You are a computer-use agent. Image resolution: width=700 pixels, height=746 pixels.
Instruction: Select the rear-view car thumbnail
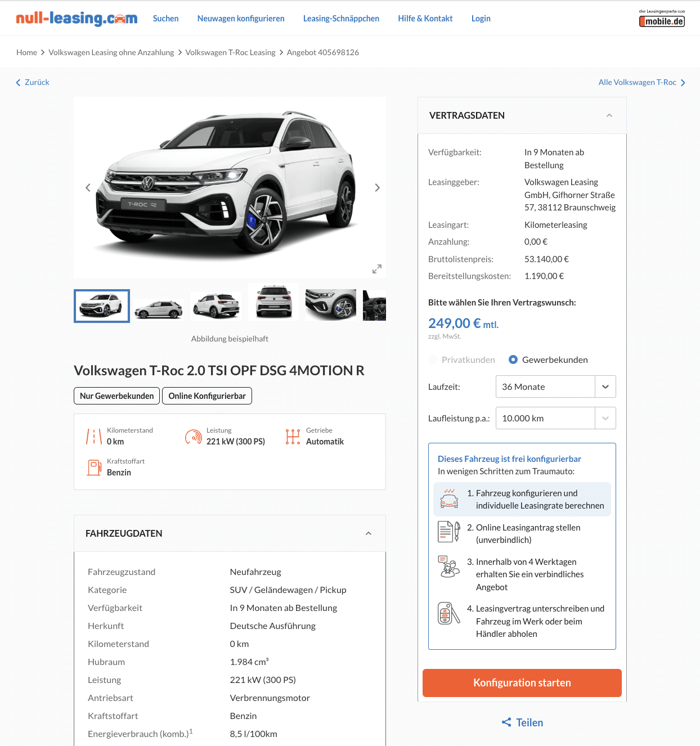273,302
